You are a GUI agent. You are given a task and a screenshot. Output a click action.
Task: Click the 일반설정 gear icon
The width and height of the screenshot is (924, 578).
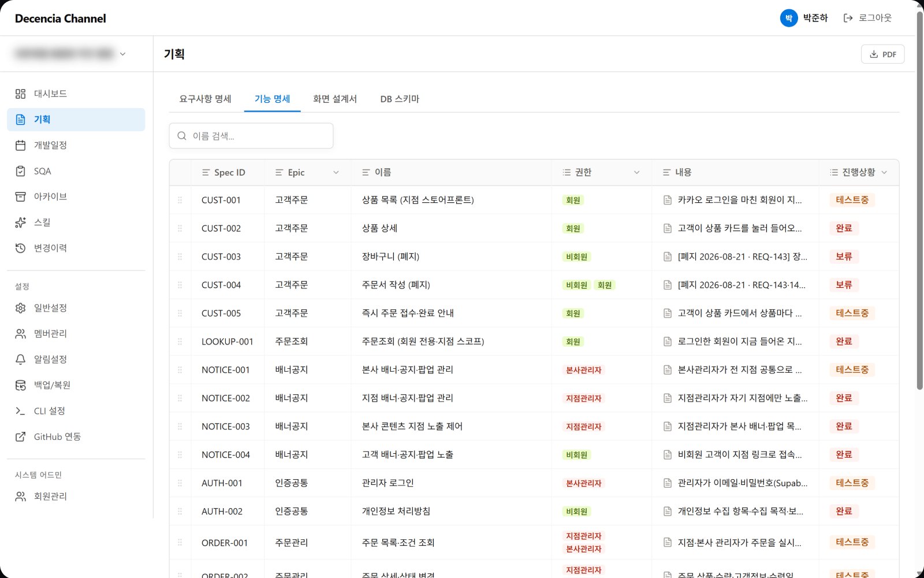pos(21,308)
